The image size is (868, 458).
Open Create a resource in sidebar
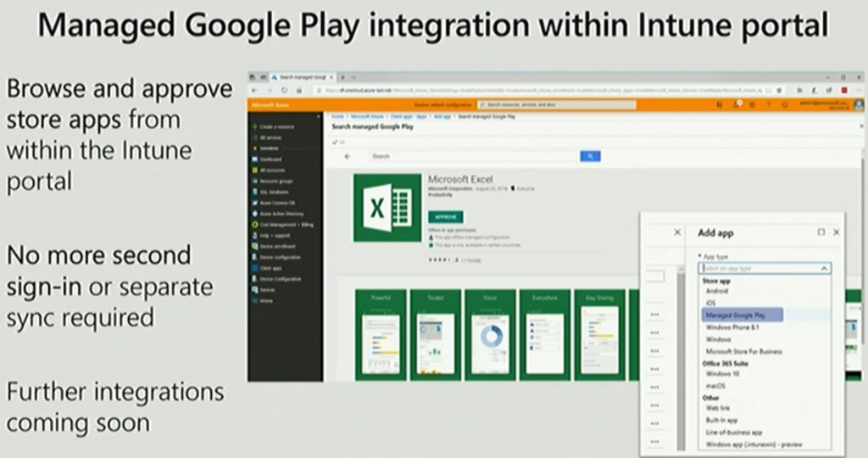274,127
